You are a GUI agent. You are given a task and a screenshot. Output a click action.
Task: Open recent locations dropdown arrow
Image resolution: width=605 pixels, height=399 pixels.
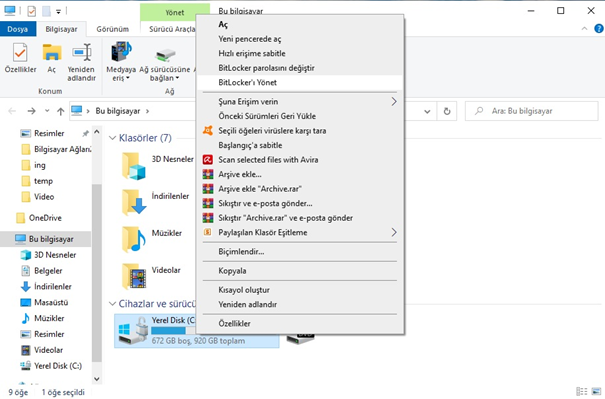pos(47,111)
